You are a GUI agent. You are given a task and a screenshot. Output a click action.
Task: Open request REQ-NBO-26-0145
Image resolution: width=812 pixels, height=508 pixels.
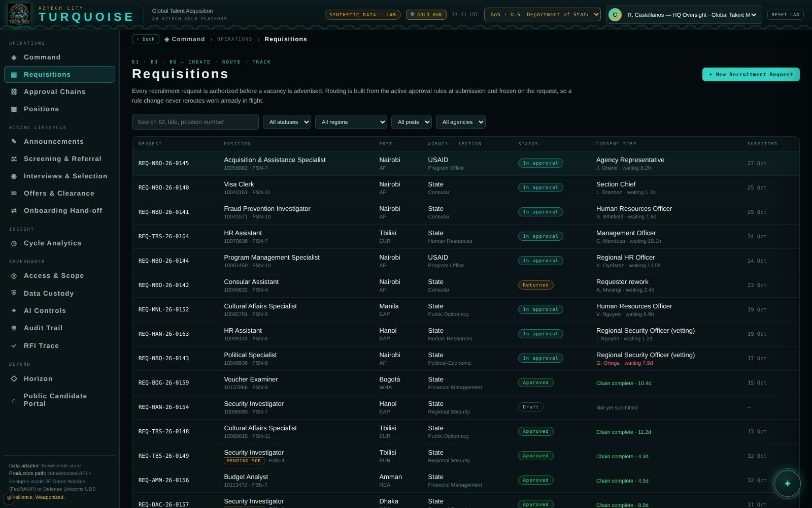pyautogui.click(x=465, y=164)
